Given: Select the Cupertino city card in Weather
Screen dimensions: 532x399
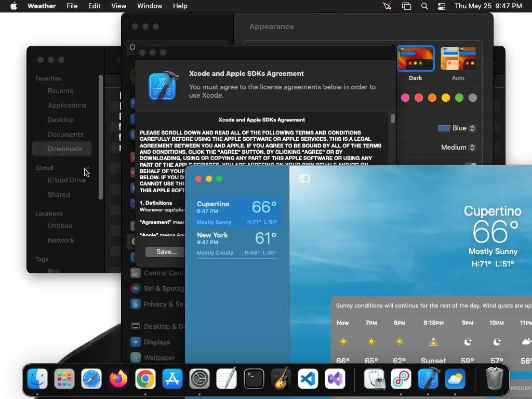Looking at the screenshot, I should [x=237, y=212].
